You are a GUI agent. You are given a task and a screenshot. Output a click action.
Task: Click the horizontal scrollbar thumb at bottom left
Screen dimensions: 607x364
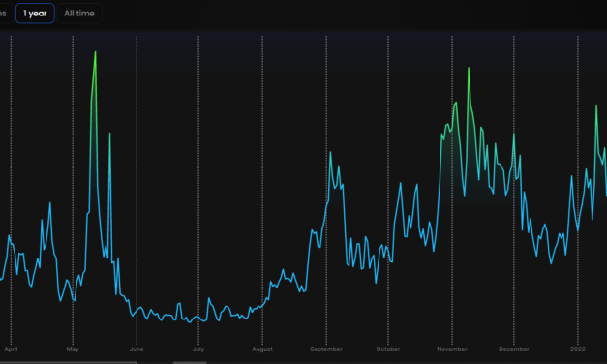[68, 362]
